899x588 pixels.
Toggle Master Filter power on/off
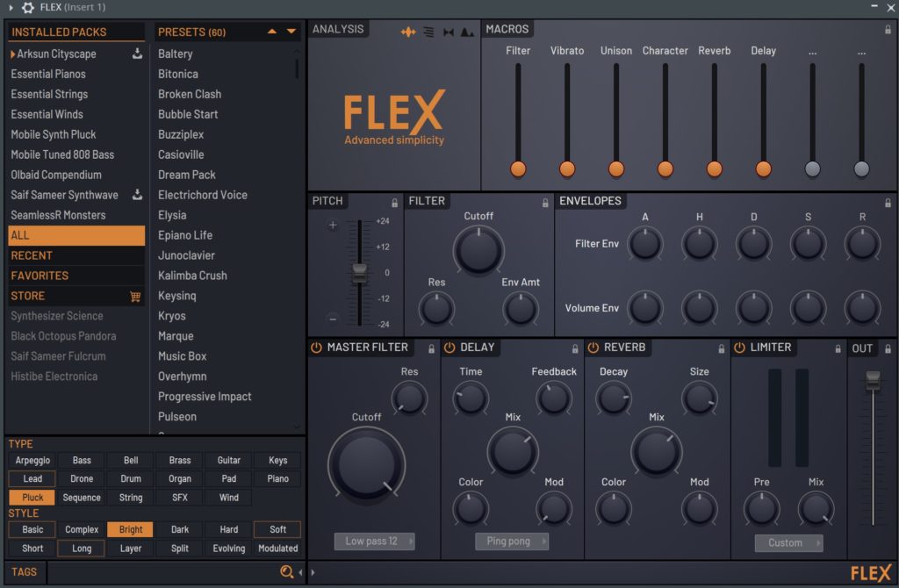click(316, 348)
